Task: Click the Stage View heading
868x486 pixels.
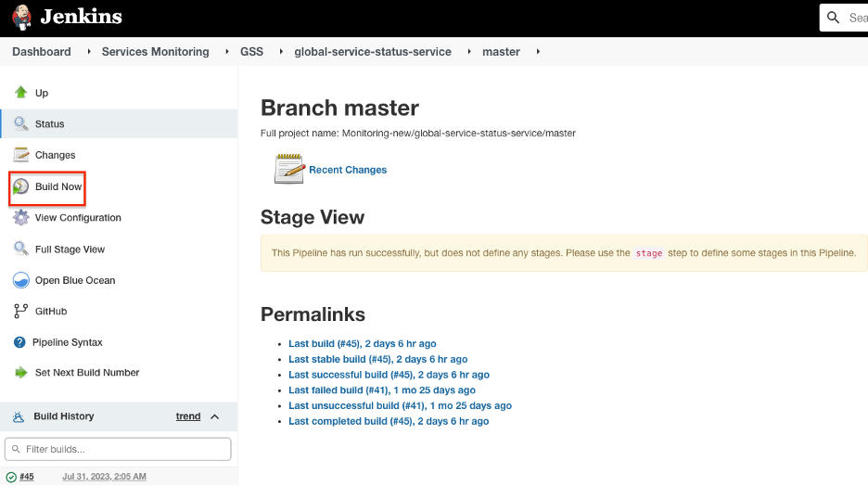Action: pos(313,217)
